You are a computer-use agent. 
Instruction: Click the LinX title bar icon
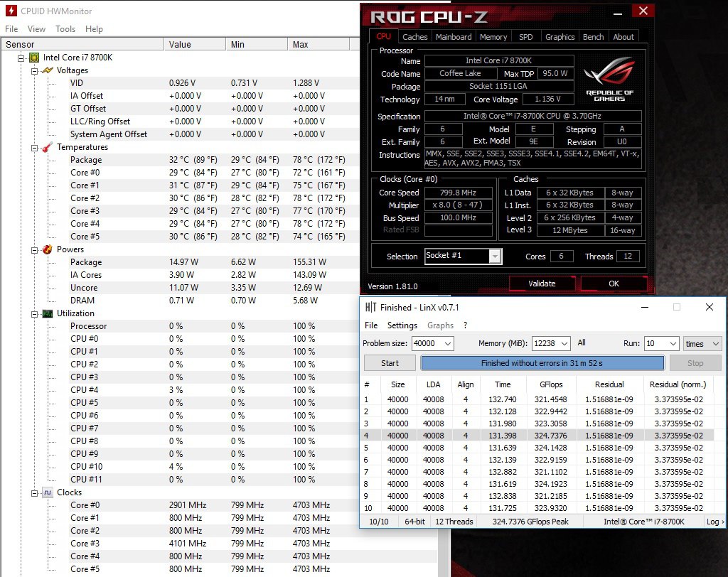click(x=370, y=307)
